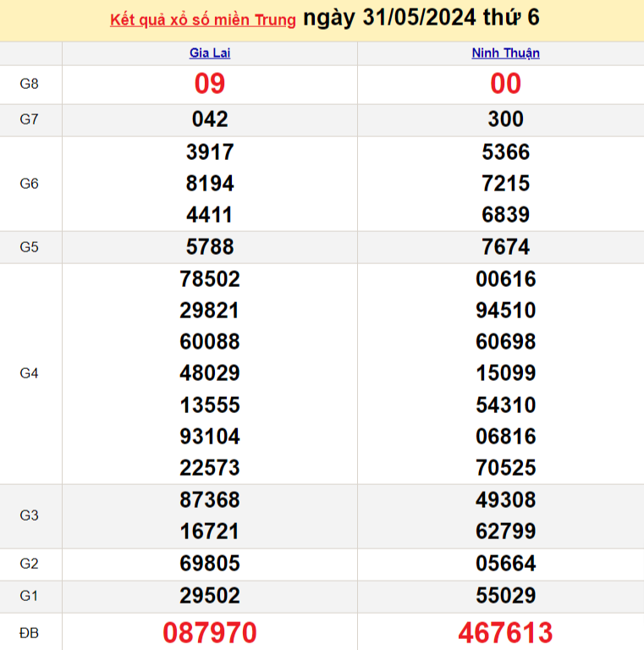Open the Gia Lai province link
The image size is (644, 650).
coord(210,52)
